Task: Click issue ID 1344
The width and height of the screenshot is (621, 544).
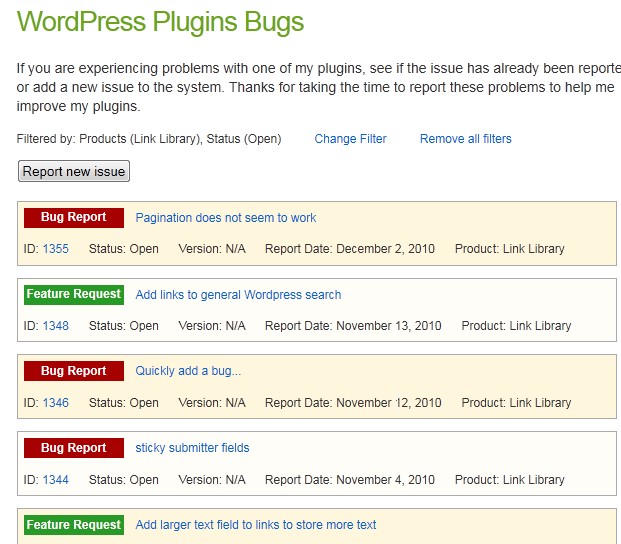Action: pos(55,479)
